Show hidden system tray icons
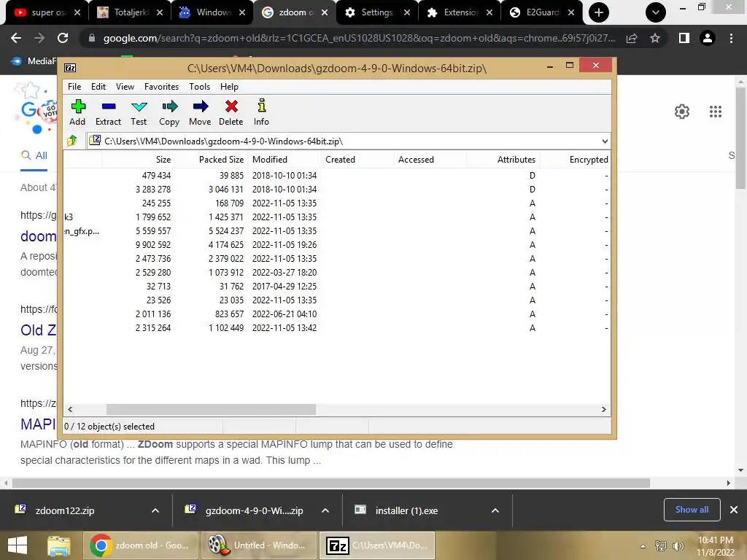Image resolution: width=747 pixels, height=560 pixels. tap(643, 546)
